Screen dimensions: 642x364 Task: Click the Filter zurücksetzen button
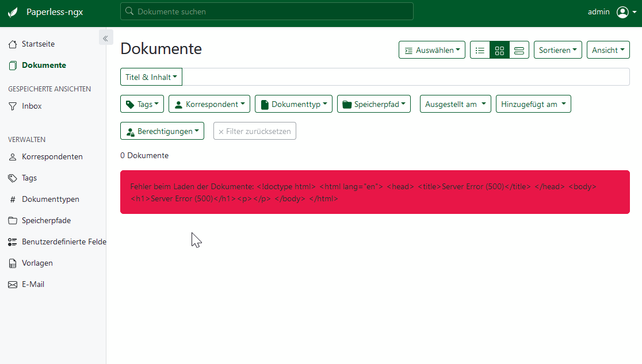[254, 131]
